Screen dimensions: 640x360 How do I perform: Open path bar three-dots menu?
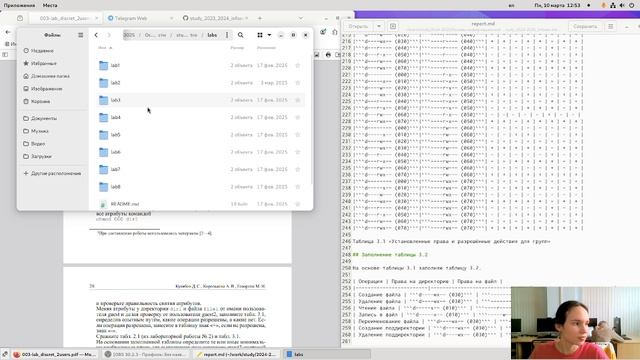pyautogui.click(x=227, y=35)
